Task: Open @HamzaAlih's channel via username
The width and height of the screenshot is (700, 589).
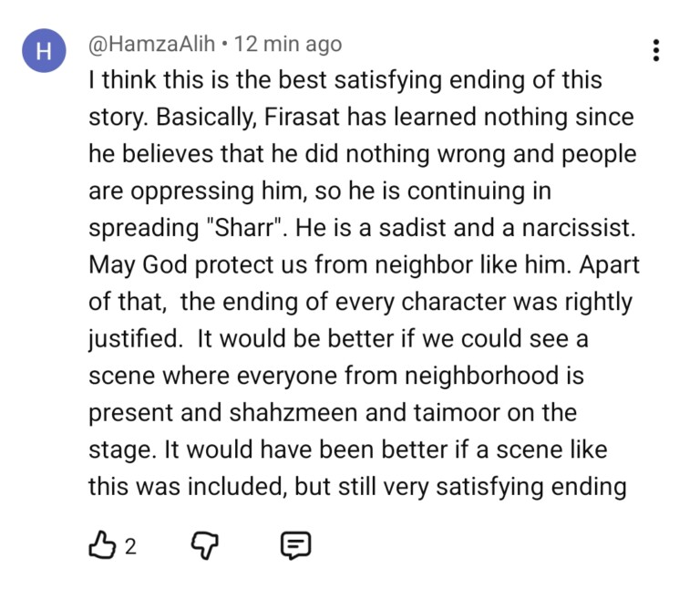Action: (151, 44)
